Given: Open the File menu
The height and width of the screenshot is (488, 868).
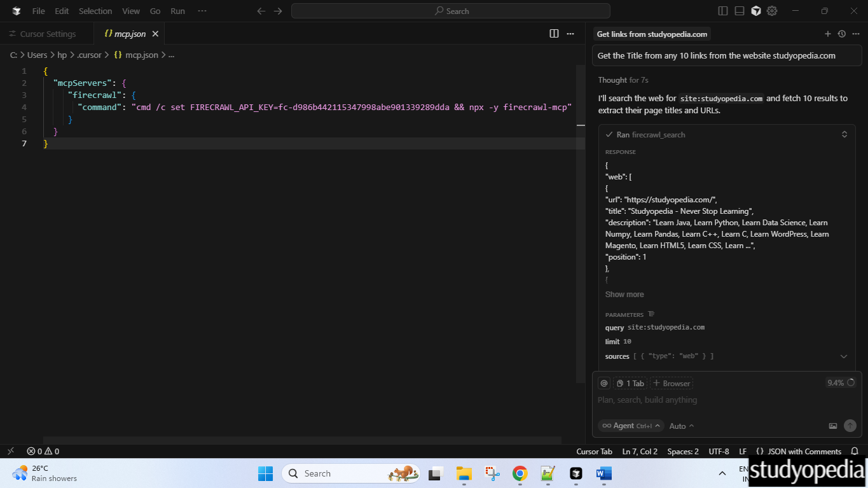Looking at the screenshot, I should click(x=38, y=11).
